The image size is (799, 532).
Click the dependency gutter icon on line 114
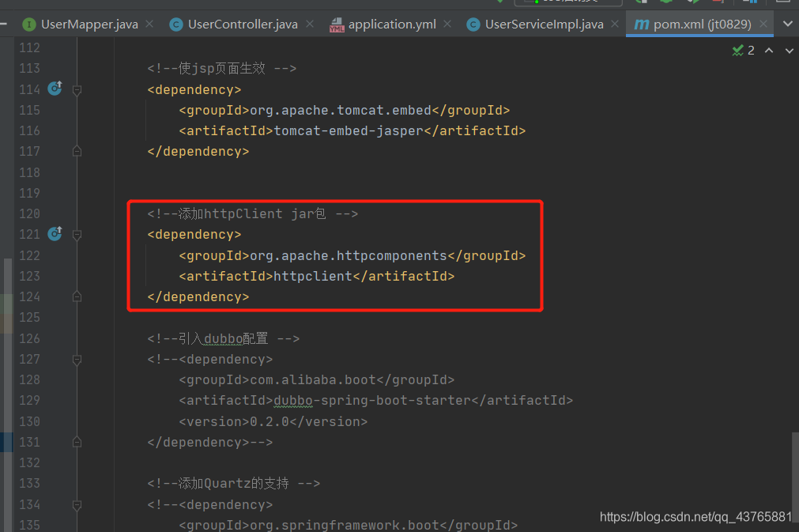pyautogui.click(x=55, y=89)
